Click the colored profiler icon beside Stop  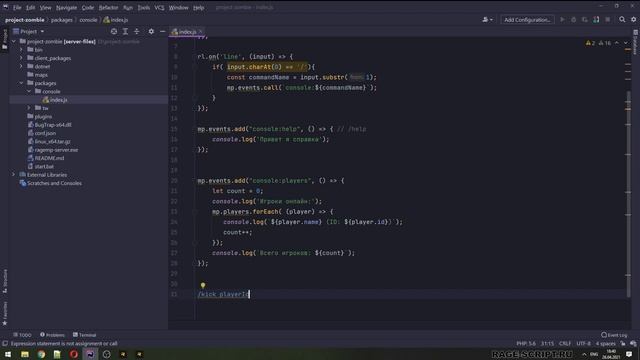(596, 20)
